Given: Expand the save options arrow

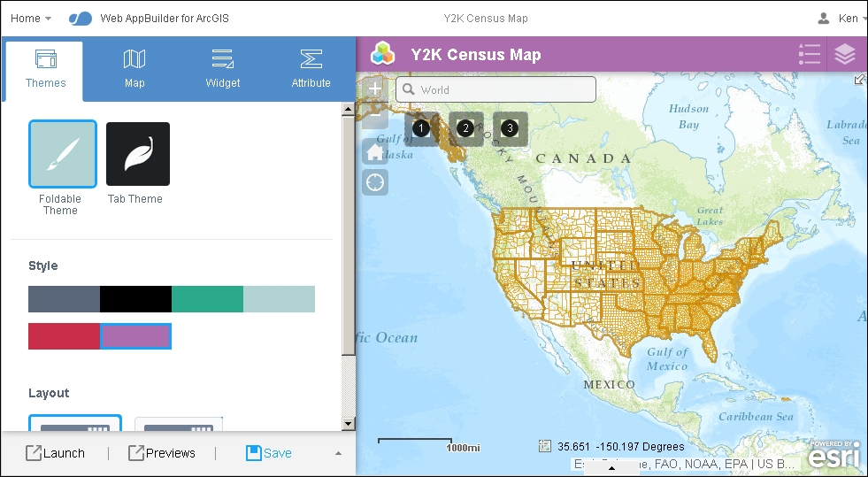Looking at the screenshot, I should click(338, 454).
